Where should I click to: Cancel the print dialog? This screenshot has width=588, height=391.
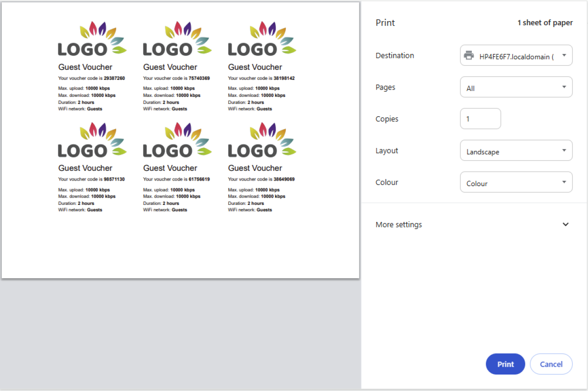(x=551, y=364)
